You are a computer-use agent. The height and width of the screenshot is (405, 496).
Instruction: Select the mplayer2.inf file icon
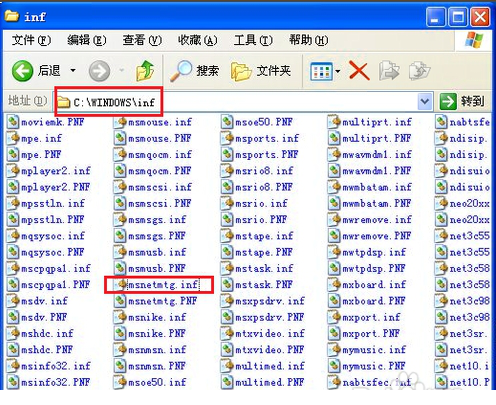click(13, 171)
